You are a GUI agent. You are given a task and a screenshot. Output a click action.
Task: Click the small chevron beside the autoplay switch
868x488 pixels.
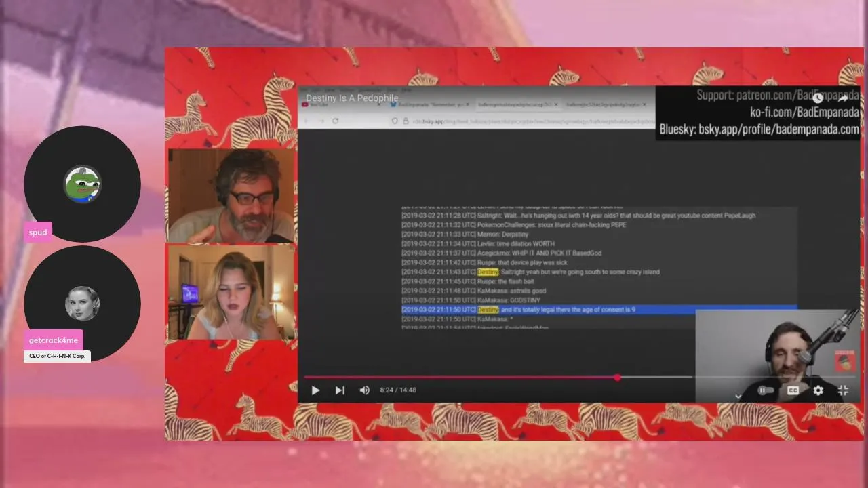click(x=738, y=396)
